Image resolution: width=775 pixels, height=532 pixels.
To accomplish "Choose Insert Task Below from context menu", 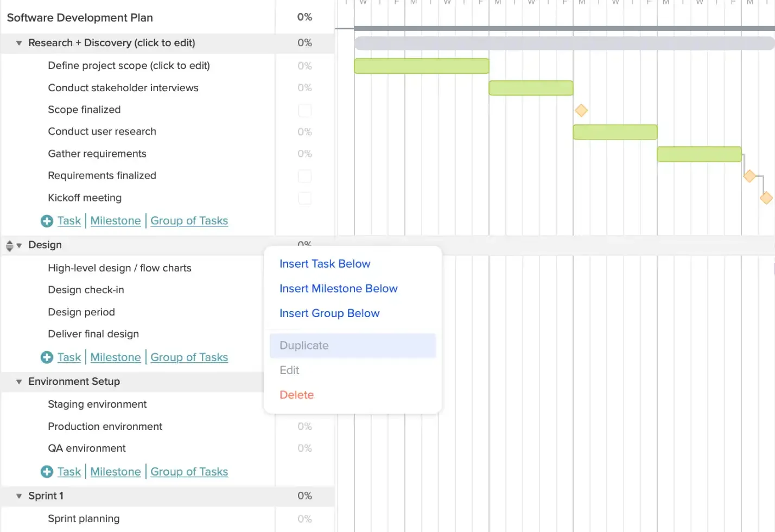I will 325,264.
